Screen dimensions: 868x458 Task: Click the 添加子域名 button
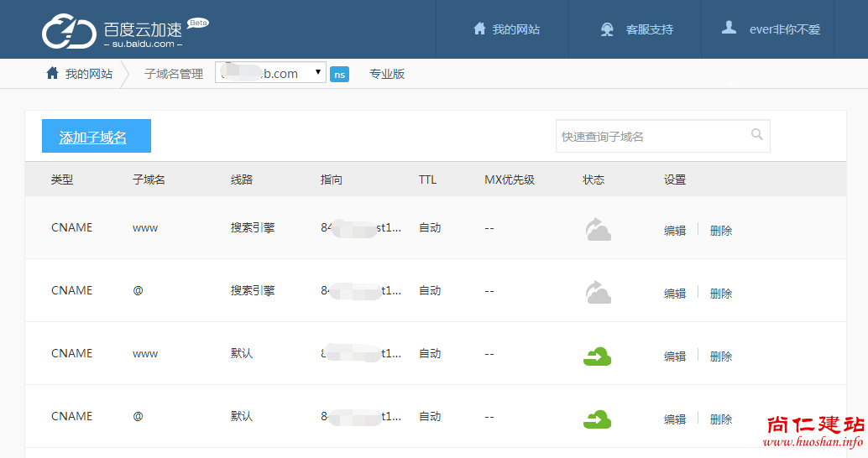coord(96,137)
